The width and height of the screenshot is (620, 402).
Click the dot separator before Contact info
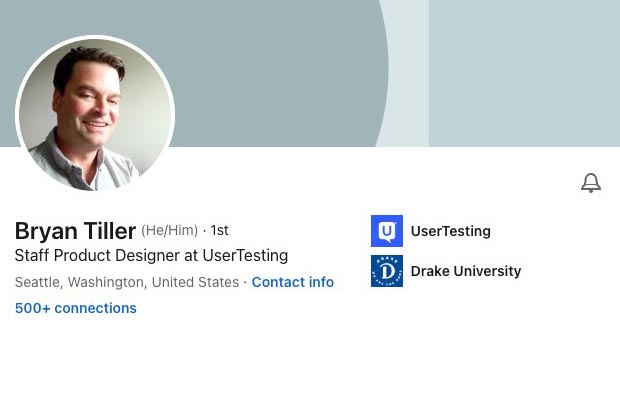(245, 283)
